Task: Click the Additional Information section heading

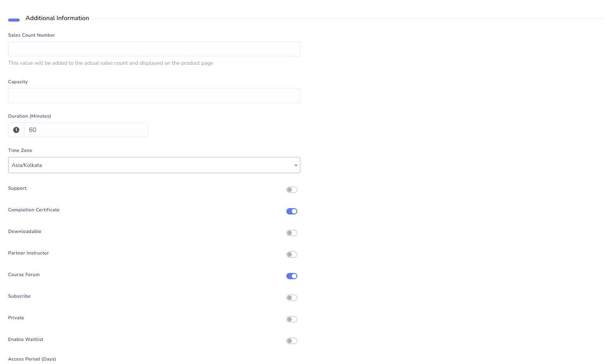Action: (57, 18)
